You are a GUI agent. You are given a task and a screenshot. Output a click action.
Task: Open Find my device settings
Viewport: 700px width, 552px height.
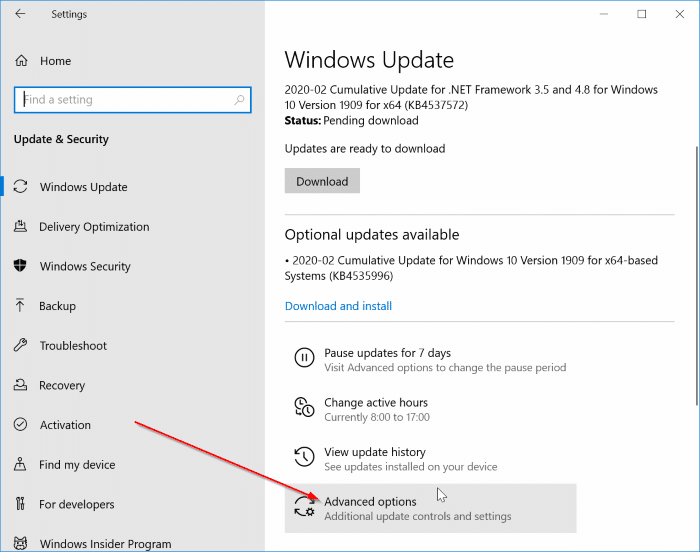[77, 464]
